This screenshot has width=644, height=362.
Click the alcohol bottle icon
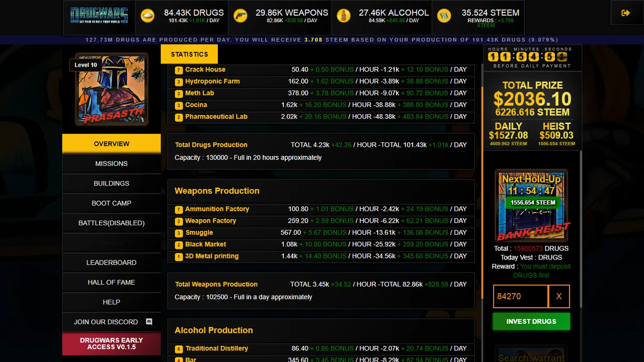(x=344, y=16)
